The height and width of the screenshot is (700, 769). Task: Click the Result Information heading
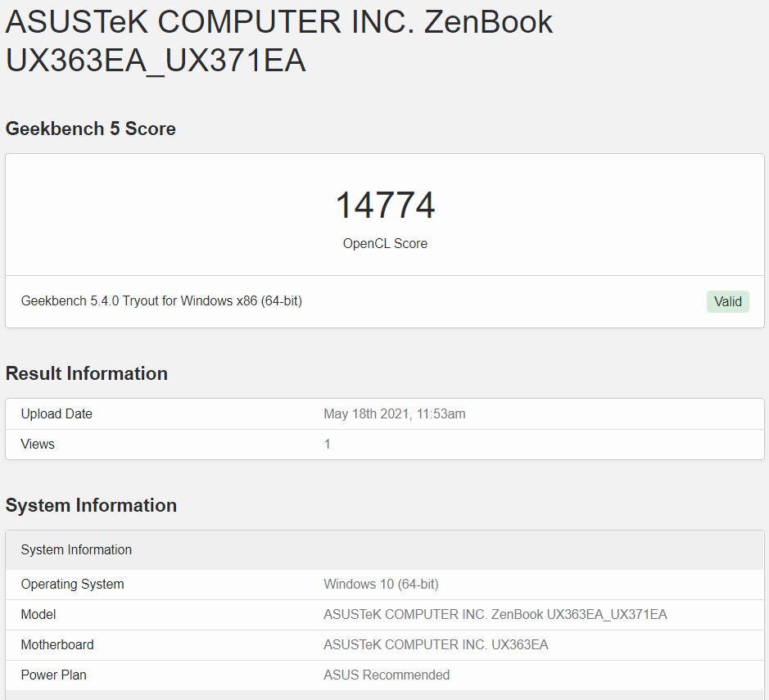tap(86, 373)
